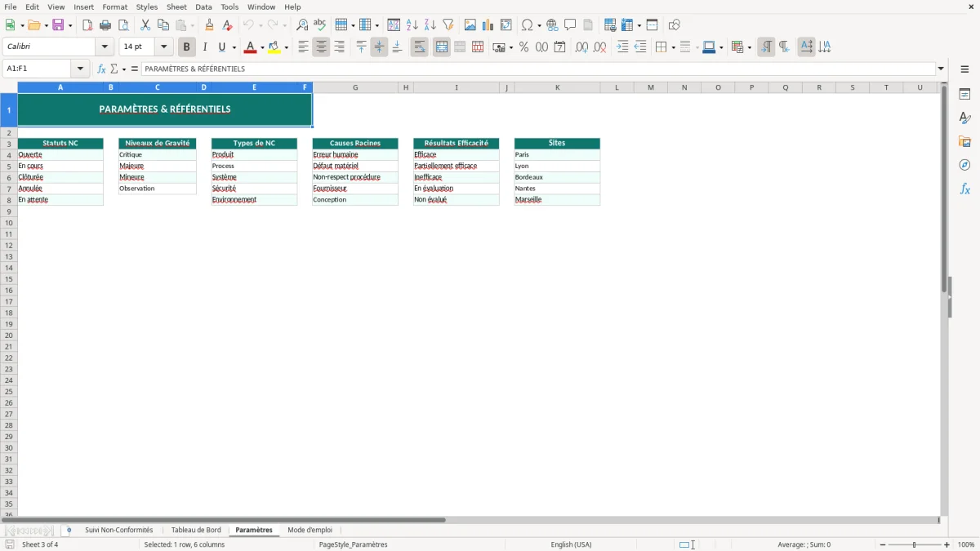Viewport: 980px width, 551px height.
Task: Open the font color dropdown arrow
Action: pos(262,47)
